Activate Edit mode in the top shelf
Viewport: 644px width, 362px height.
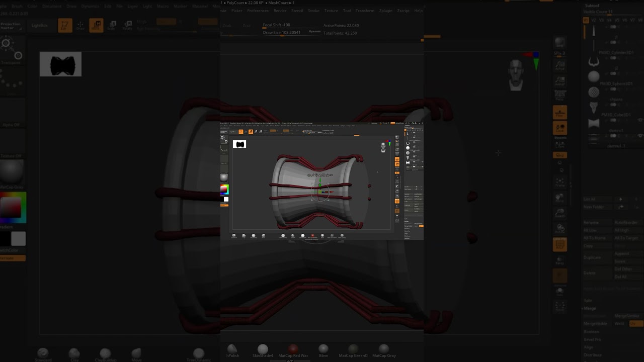click(65, 26)
